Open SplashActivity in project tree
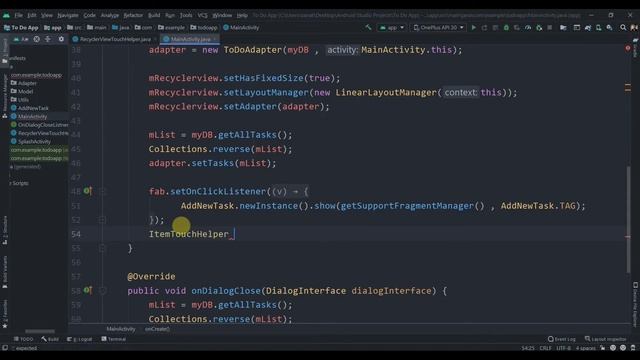 tap(31, 142)
